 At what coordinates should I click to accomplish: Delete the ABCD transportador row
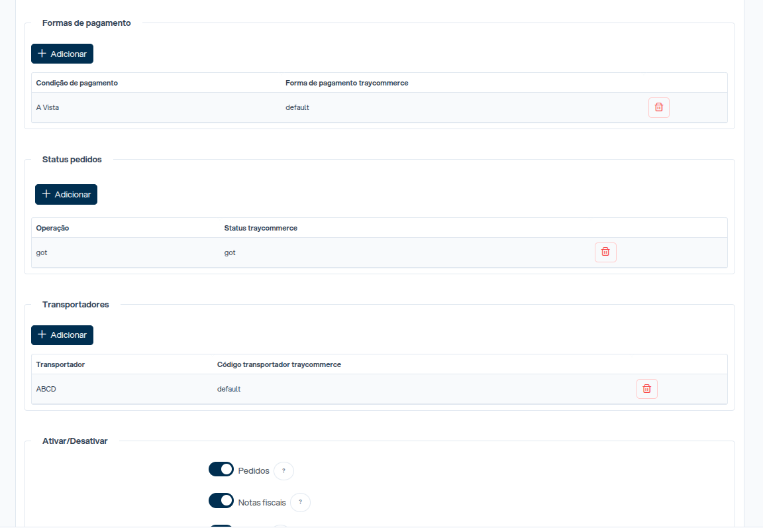[x=646, y=389]
